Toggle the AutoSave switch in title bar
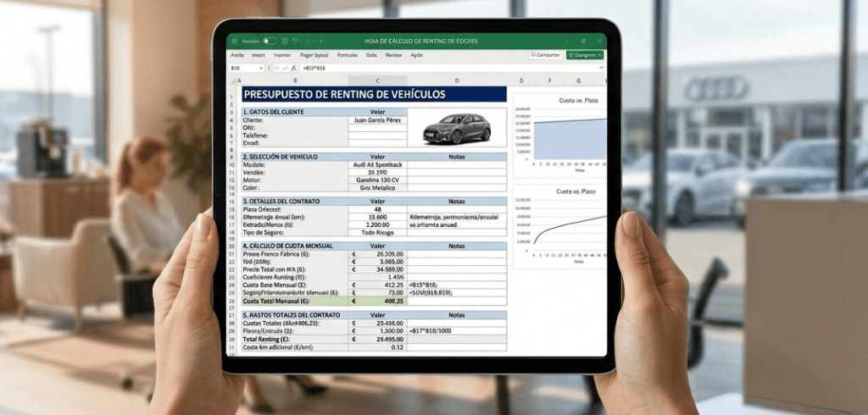 tap(270, 41)
